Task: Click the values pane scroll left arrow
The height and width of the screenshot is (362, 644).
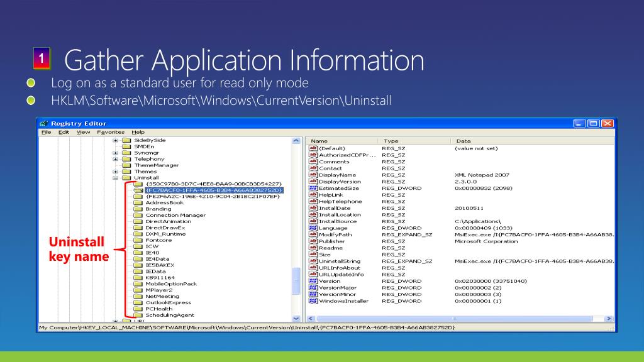Action: (311, 319)
